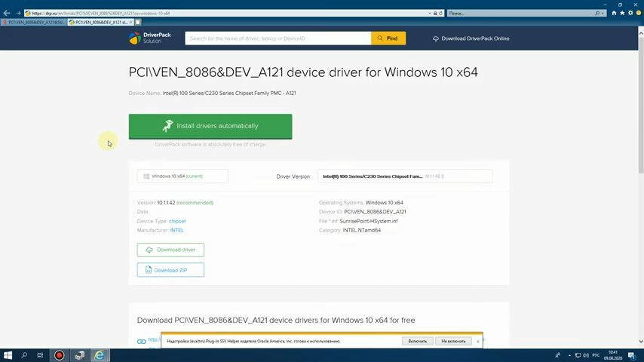Click the INTEL.NTamd64 category value

pyautogui.click(x=362, y=230)
